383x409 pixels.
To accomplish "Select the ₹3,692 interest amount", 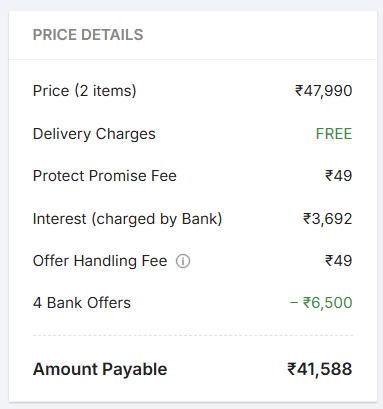I will 327,219.
